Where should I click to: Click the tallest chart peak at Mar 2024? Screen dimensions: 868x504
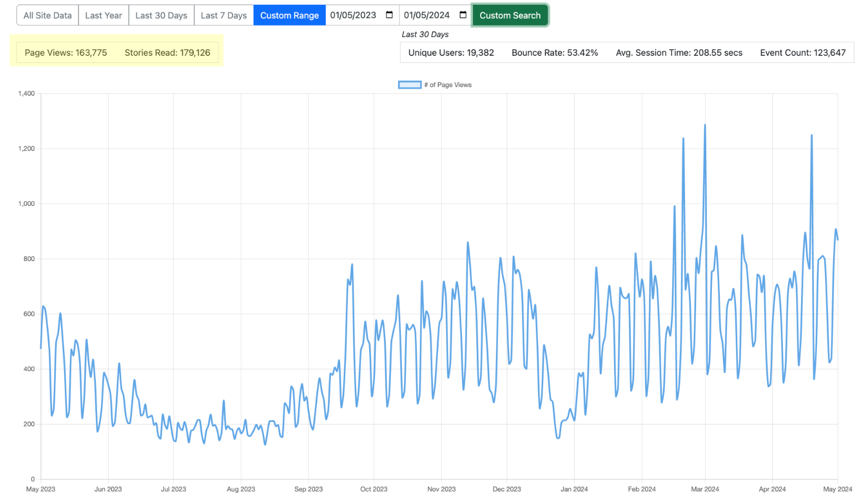click(x=705, y=125)
